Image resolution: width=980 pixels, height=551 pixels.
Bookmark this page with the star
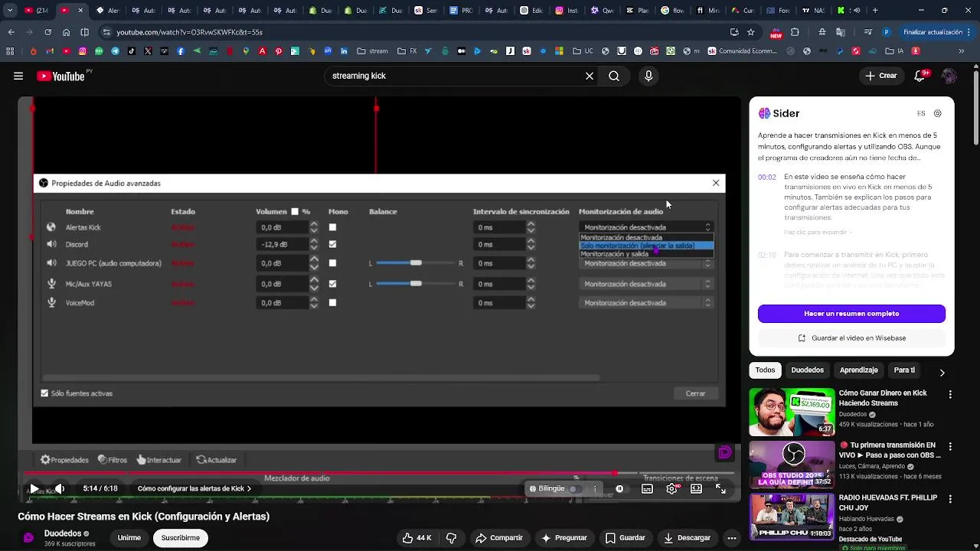pos(751,32)
